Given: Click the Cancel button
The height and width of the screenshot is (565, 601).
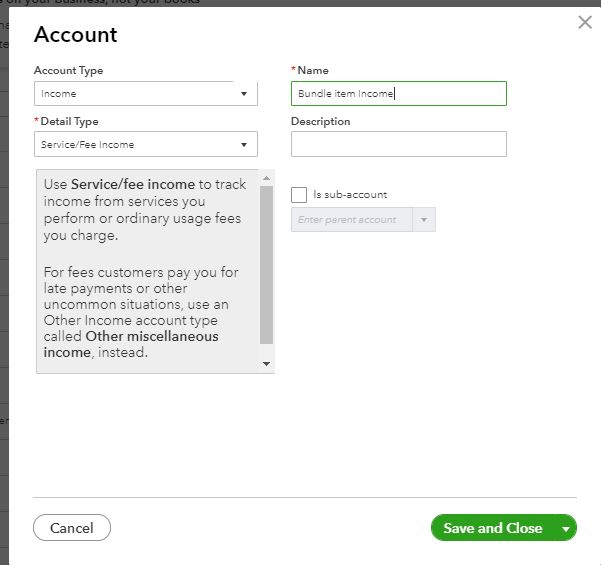Looking at the screenshot, I should coord(72,528).
